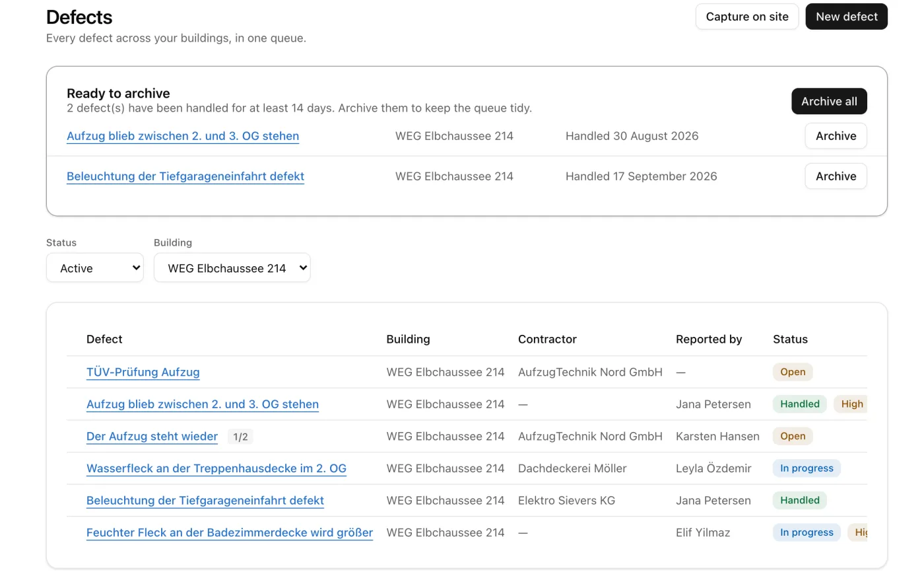The height and width of the screenshot is (576, 924).
Task: Open the Der Aufzug steht wieder defect
Action: click(152, 437)
